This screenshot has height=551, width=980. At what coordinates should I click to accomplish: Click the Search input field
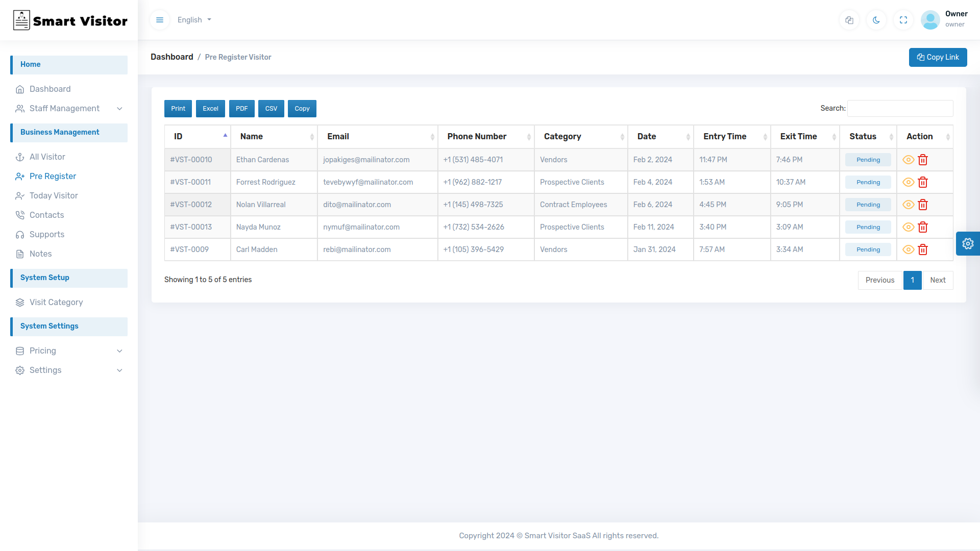pyautogui.click(x=900, y=108)
